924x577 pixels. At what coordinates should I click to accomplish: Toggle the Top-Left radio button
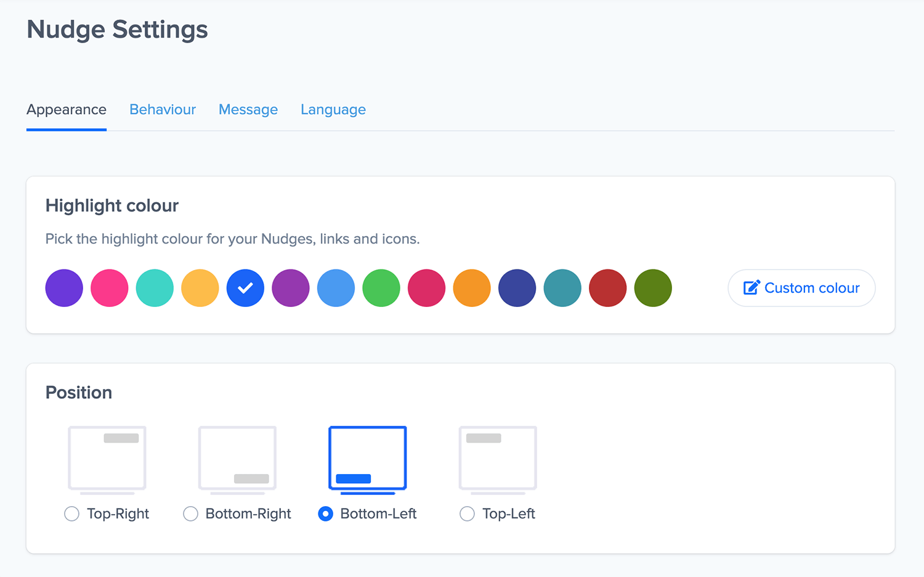(x=468, y=514)
